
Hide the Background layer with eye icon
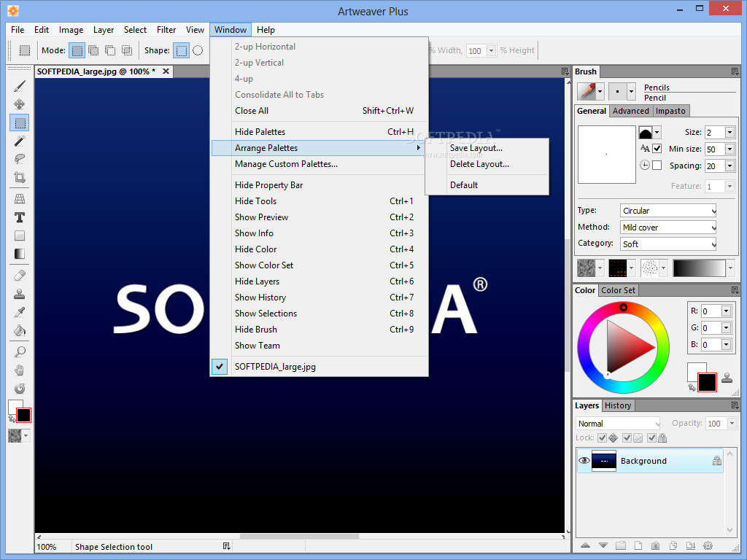point(584,461)
